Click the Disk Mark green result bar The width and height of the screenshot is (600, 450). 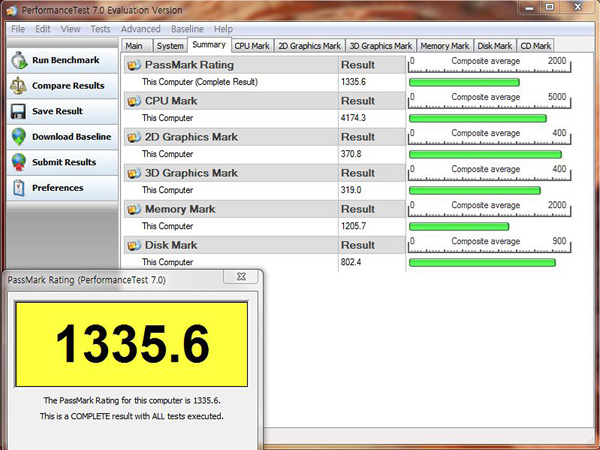pos(482,262)
